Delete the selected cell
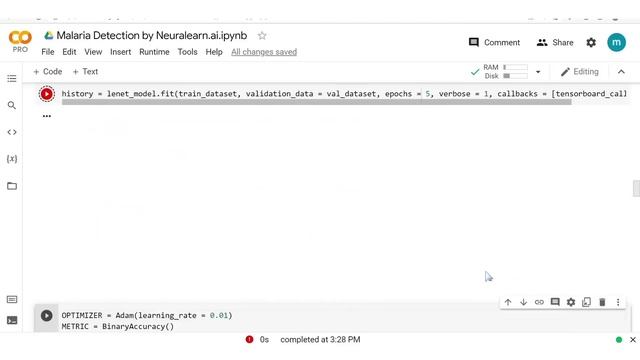The width and height of the screenshot is (640, 360). [x=602, y=302]
